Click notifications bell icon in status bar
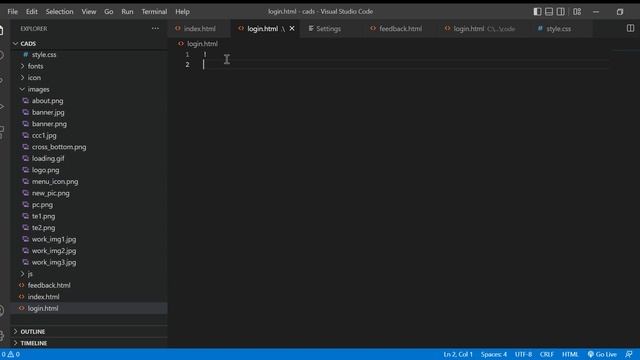This screenshot has width=640, height=360. (x=629, y=354)
